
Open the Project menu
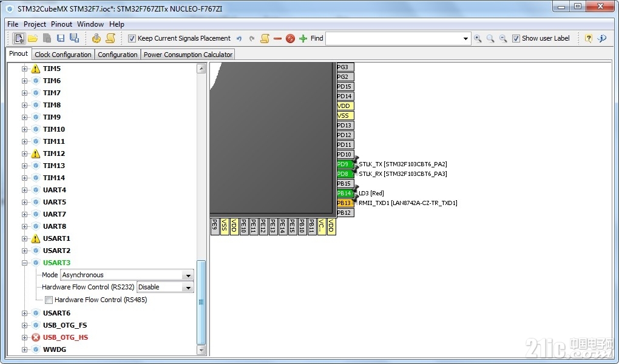pyautogui.click(x=35, y=24)
